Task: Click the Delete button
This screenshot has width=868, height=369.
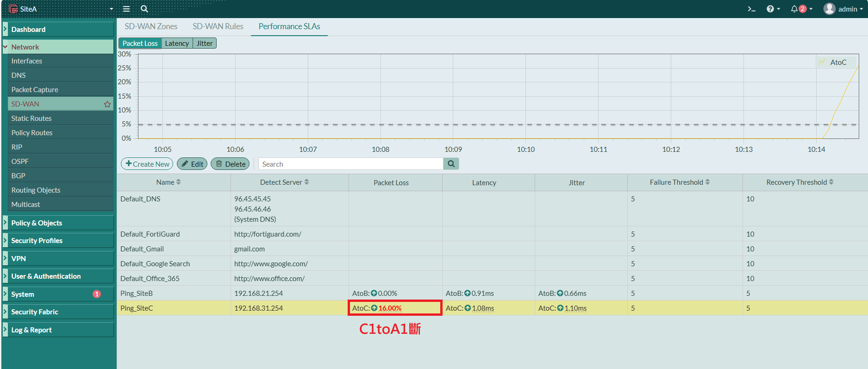Action: [231, 164]
